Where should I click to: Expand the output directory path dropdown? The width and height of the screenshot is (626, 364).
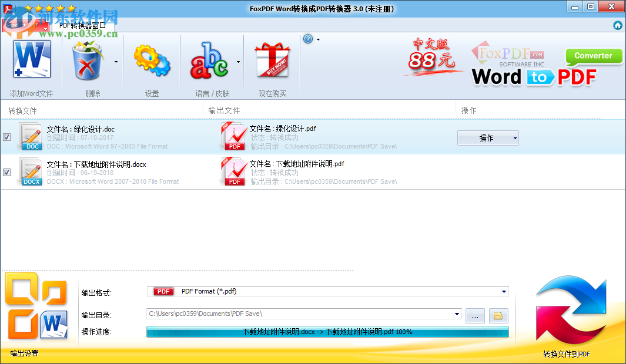458,314
